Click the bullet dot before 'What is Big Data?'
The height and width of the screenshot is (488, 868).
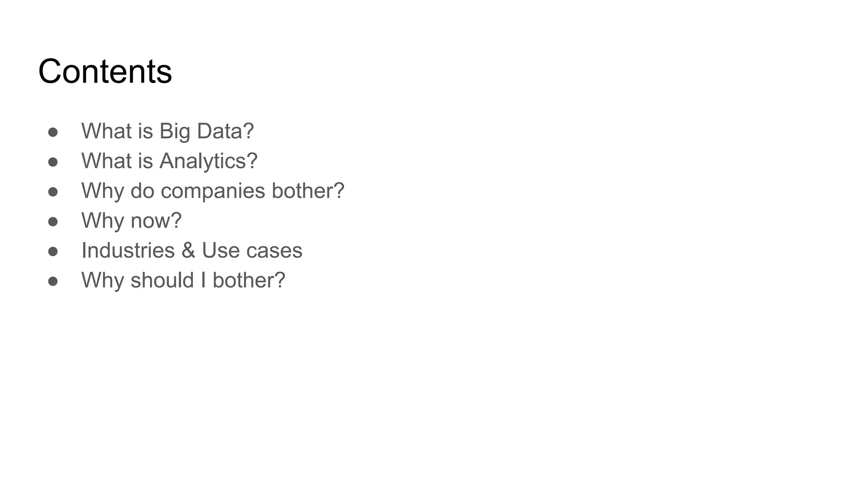pyautogui.click(x=53, y=132)
